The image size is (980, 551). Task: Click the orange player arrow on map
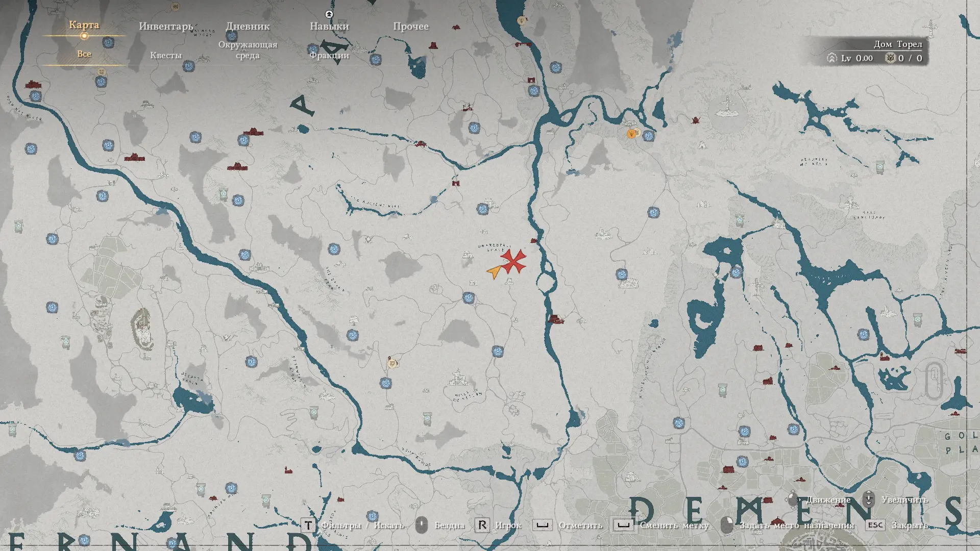[495, 271]
